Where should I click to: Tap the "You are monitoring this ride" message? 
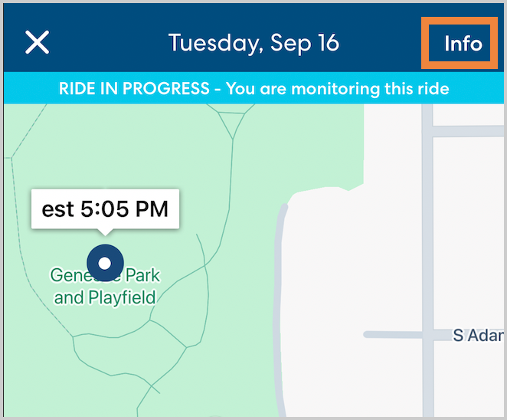338,89
